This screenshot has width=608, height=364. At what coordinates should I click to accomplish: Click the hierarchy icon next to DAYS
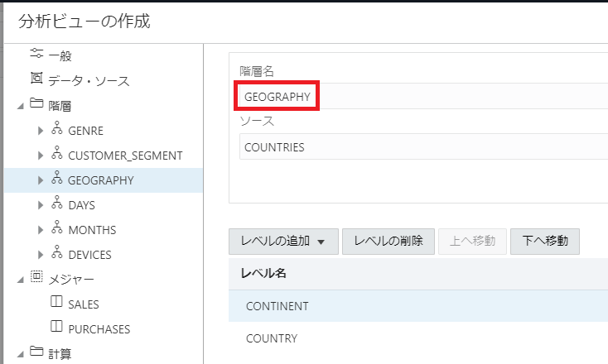click(x=57, y=204)
